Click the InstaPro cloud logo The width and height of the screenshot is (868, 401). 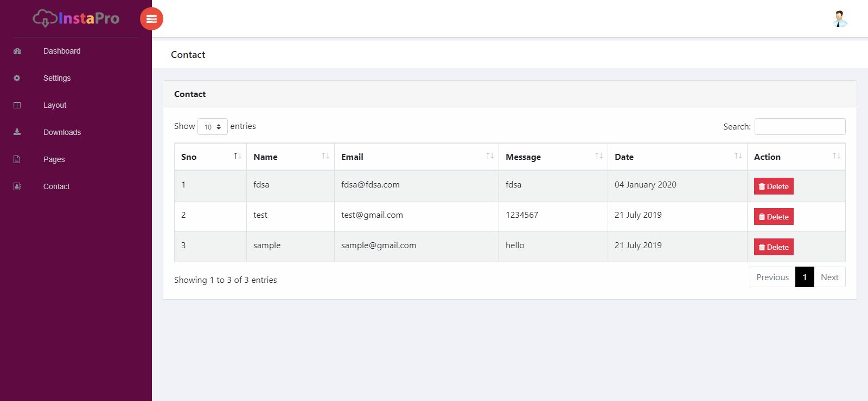click(76, 18)
